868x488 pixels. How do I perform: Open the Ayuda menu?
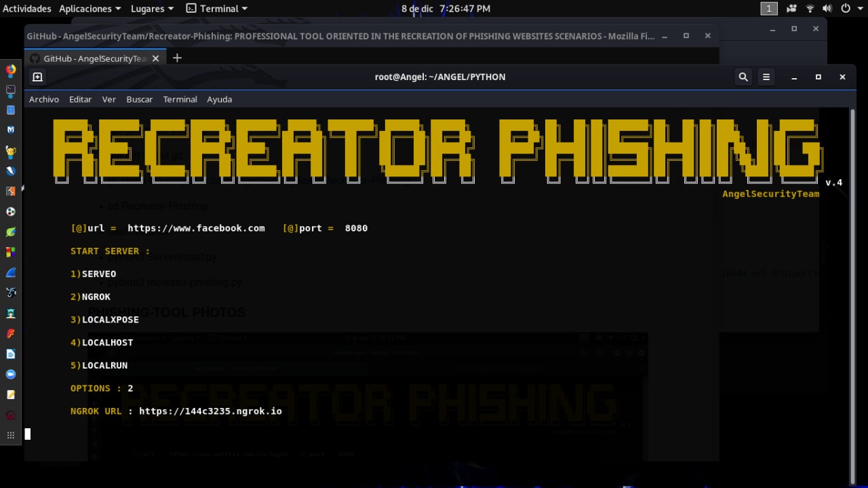[219, 99]
